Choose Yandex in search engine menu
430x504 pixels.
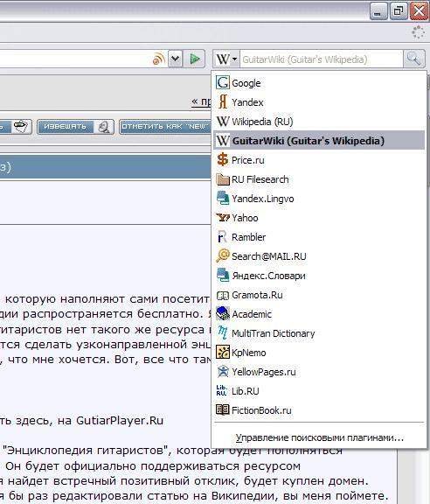pyautogui.click(x=319, y=102)
